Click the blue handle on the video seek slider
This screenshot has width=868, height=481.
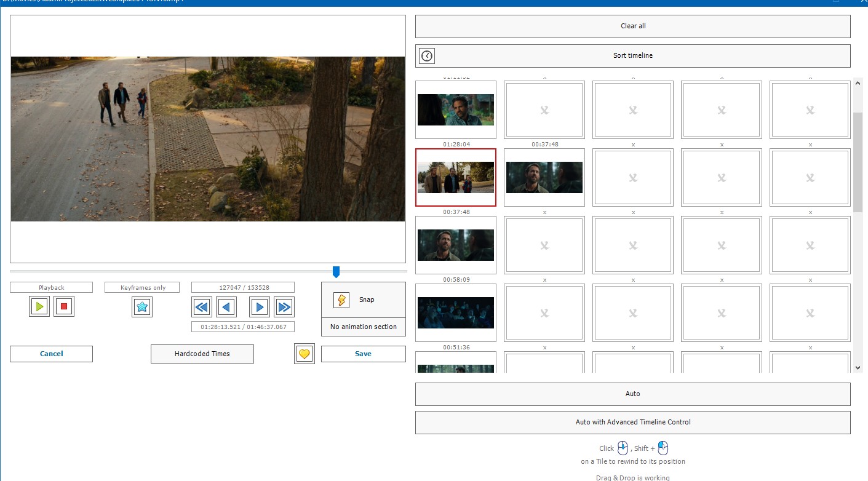[336, 272]
